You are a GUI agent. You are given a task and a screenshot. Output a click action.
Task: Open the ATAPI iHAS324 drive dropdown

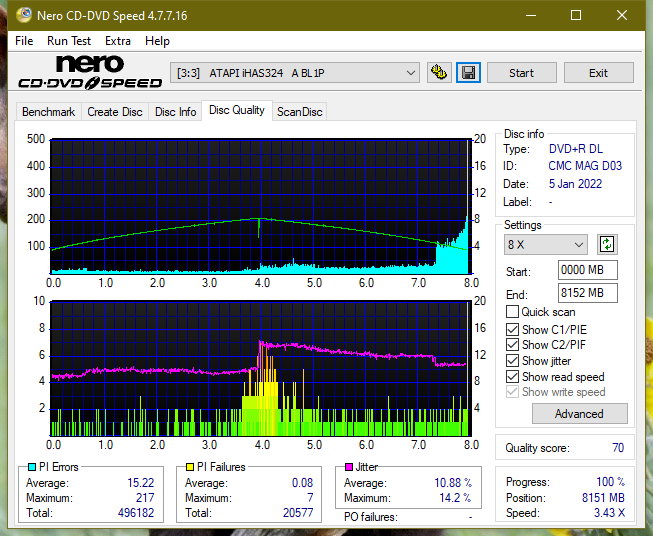[x=295, y=73]
